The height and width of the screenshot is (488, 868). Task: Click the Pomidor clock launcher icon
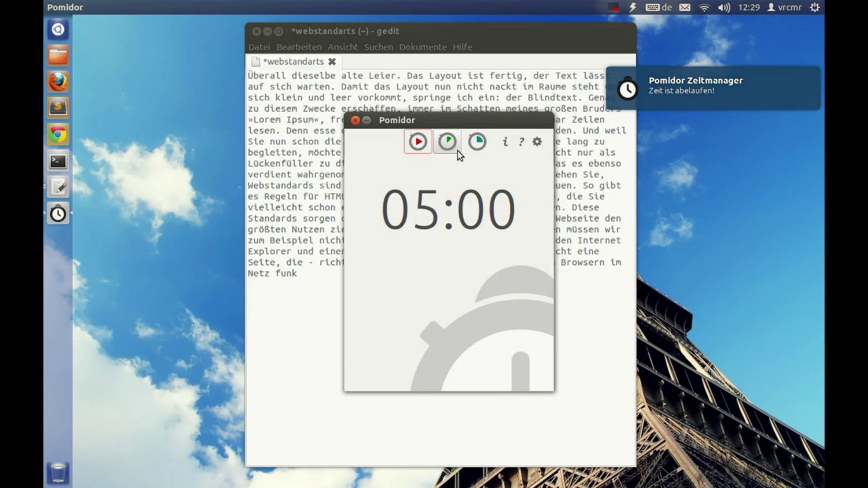point(58,214)
